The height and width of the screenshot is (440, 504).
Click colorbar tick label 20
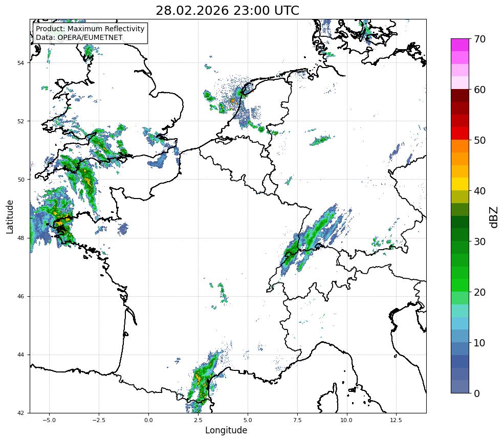click(x=479, y=293)
